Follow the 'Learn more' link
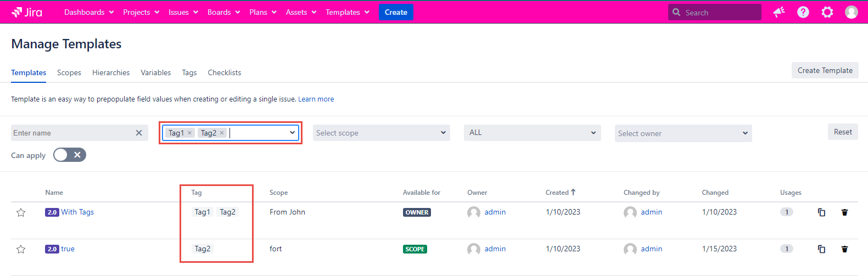 316,99
